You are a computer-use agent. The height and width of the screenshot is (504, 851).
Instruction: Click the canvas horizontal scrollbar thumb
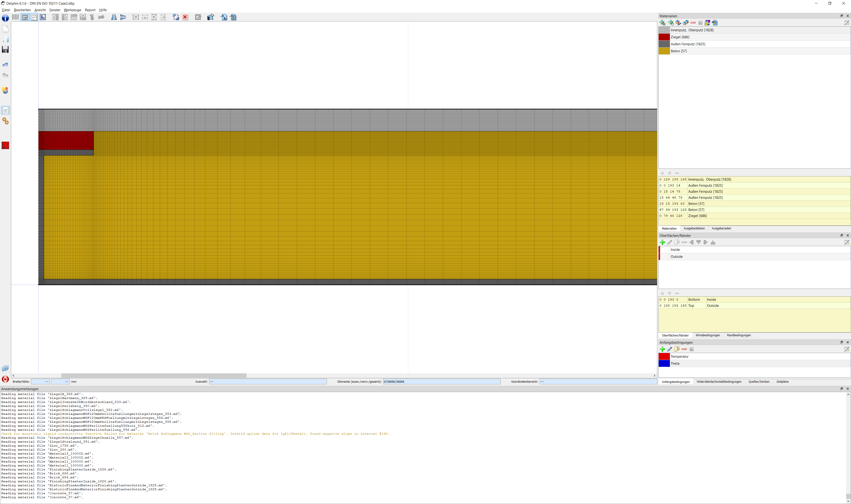pyautogui.click(x=154, y=376)
